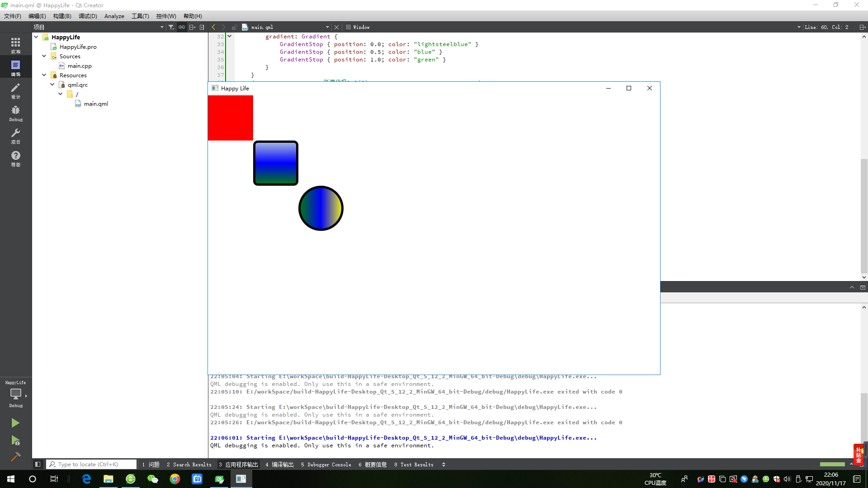Select main.cpp in project tree
This screenshot has width=868, height=488.
coord(80,66)
